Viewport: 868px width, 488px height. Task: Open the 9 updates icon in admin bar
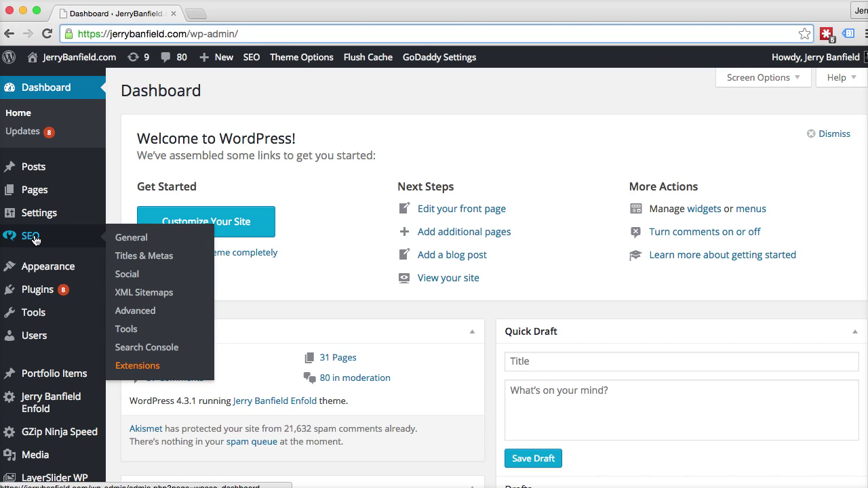click(x=138, y=57)
